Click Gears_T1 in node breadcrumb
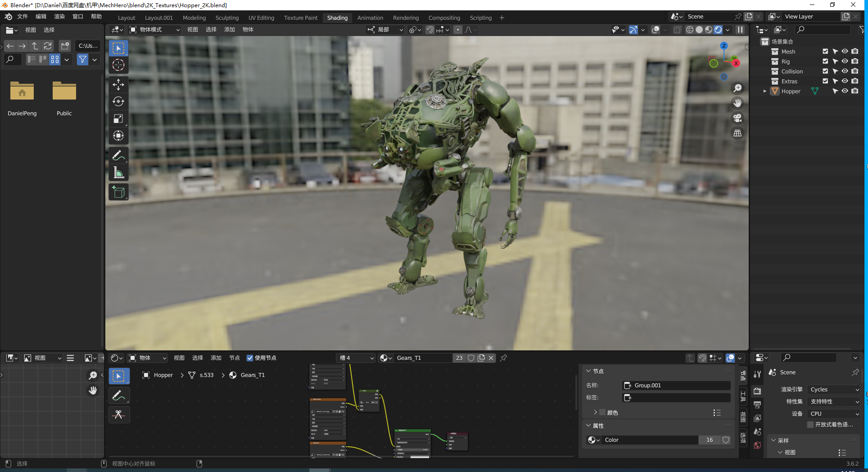The width and height of the screenshot is (868, 472). [x=252, y=375]
